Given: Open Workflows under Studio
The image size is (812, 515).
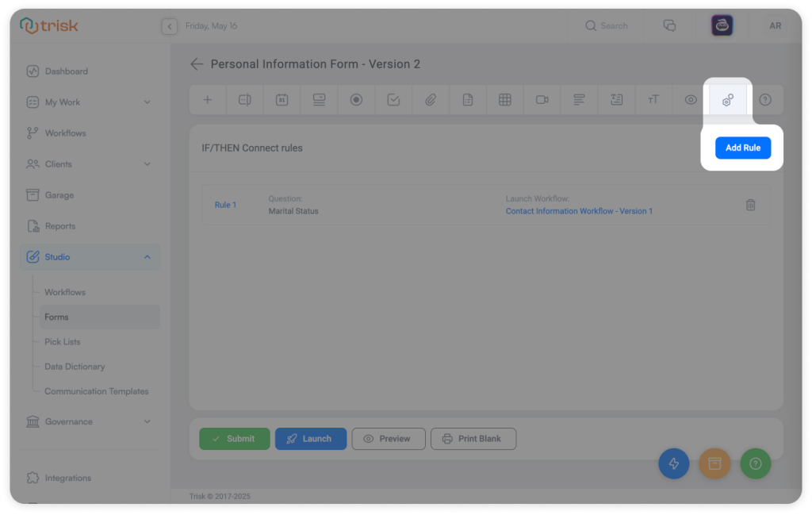Looking at the screenshot, I should tap(99, 292).
